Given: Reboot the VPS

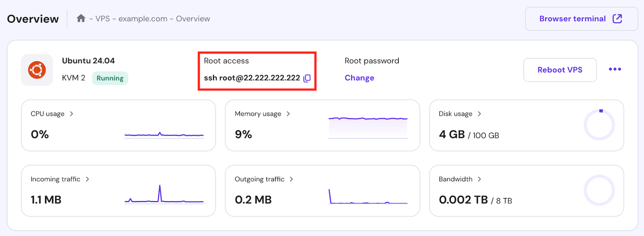Looking at the screenshot, I should pyautogui.click(x=560, y=70).
